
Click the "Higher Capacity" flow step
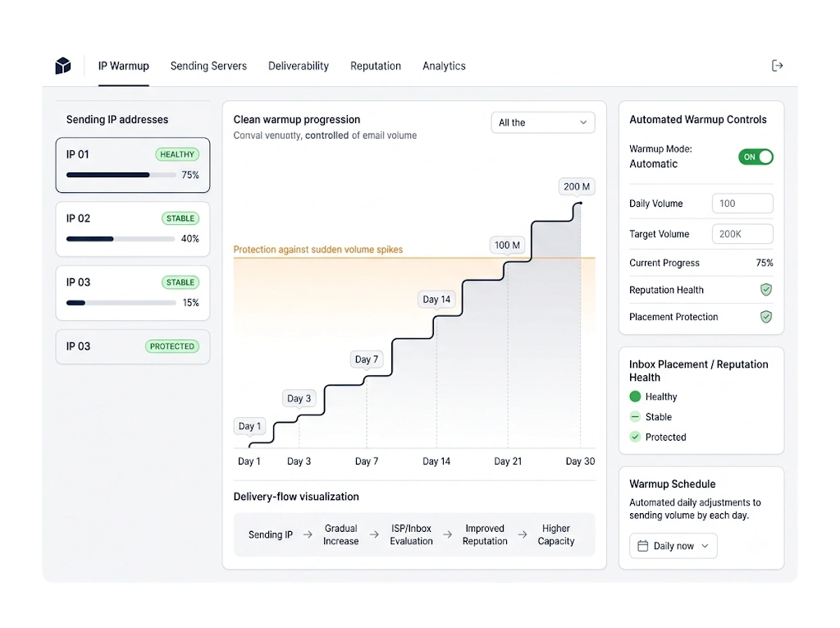click(556, 534)
